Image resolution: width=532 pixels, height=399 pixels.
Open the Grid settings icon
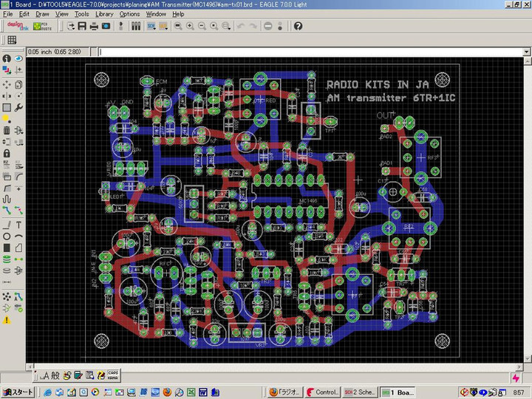12,40
